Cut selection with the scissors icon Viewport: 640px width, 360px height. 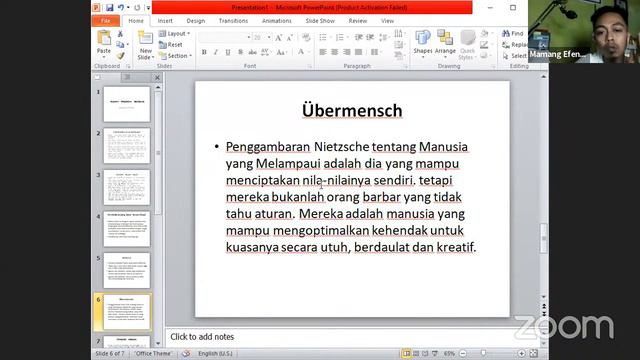(x=120, y=34)
